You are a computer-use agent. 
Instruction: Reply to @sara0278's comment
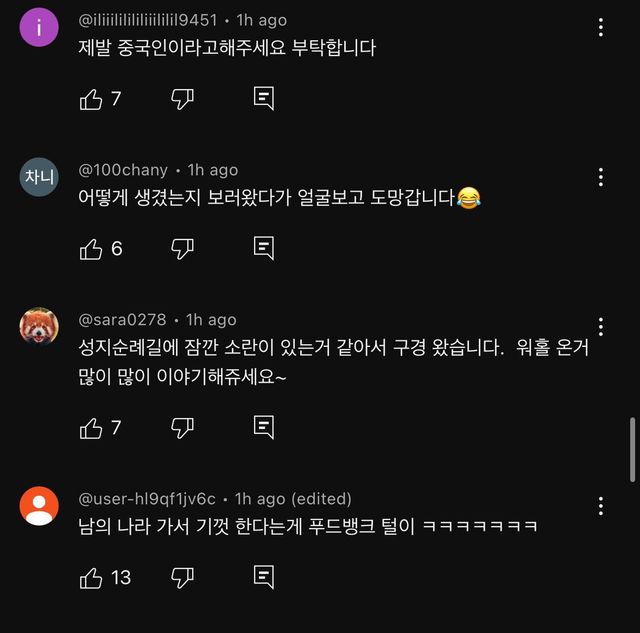pyautogui.click(x=264, y=427)
